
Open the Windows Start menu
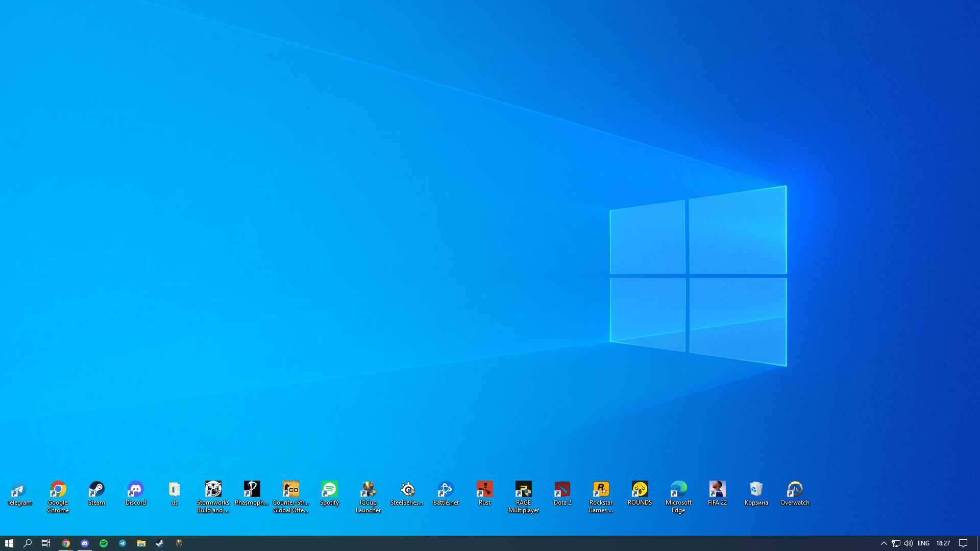9,543
